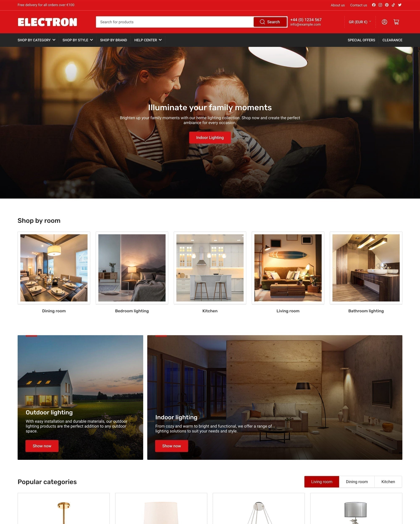Viewport: 420px width, 524px height.
Task: Expand the SHOP BY CATEGORY dropdown menu
Action: [36, 40]
